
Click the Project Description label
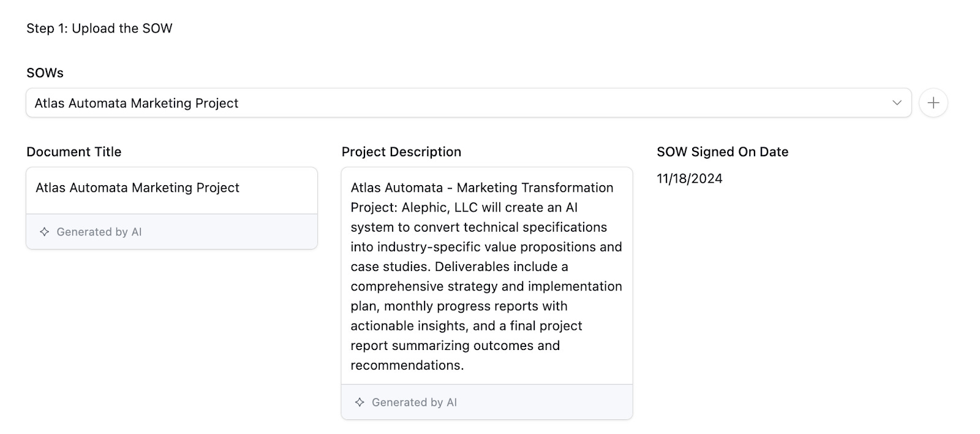click(401, 152)
